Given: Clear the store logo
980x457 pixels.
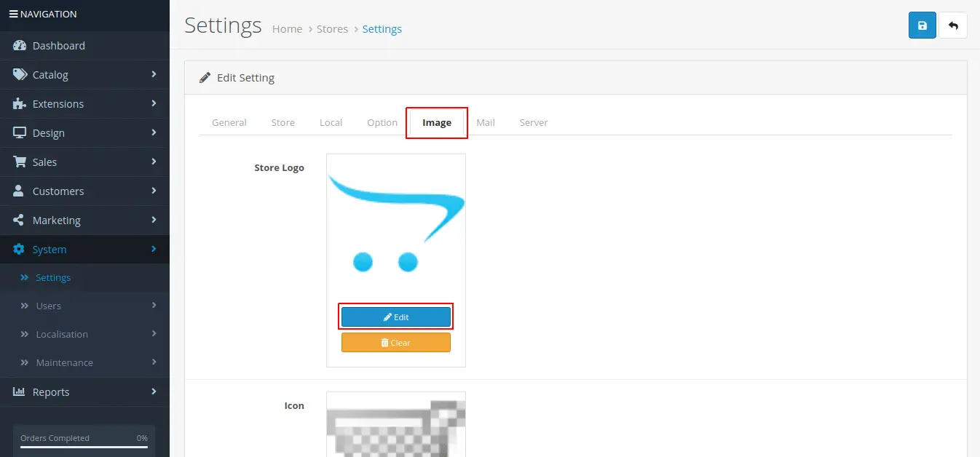Looking at the screenshot, I should [x=395, y=342].
